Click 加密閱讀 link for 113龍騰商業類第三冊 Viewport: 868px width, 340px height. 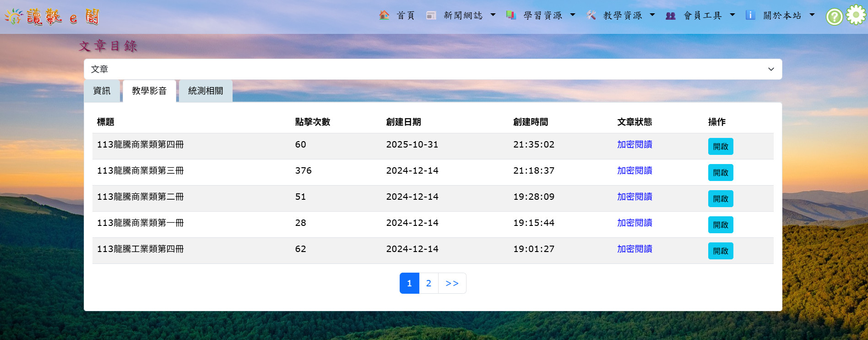635,170
